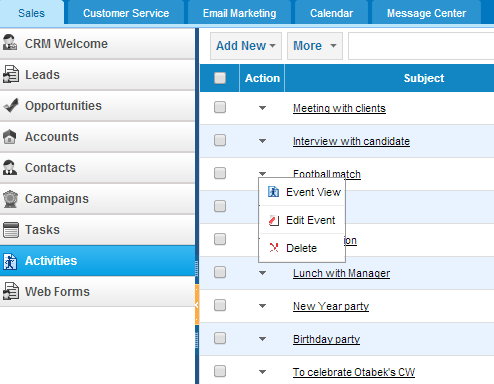Check the box for Meeting with clients

(x=220, y=107)
